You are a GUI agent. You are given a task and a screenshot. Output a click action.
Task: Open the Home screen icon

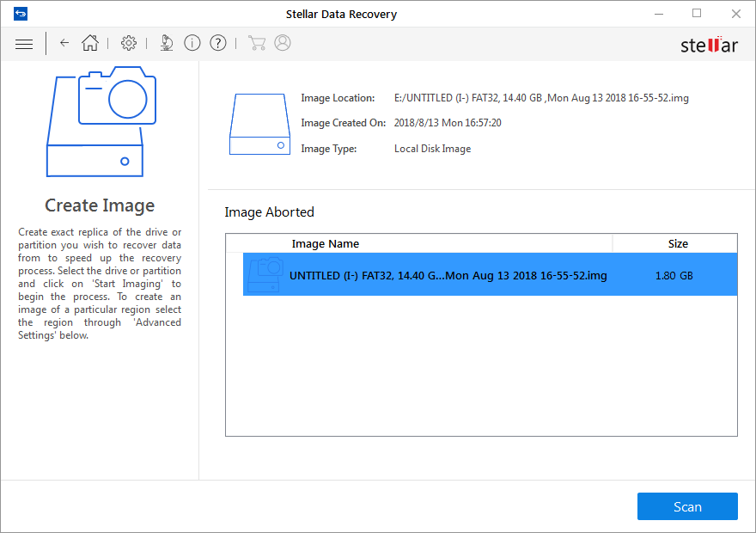point(90,43)
